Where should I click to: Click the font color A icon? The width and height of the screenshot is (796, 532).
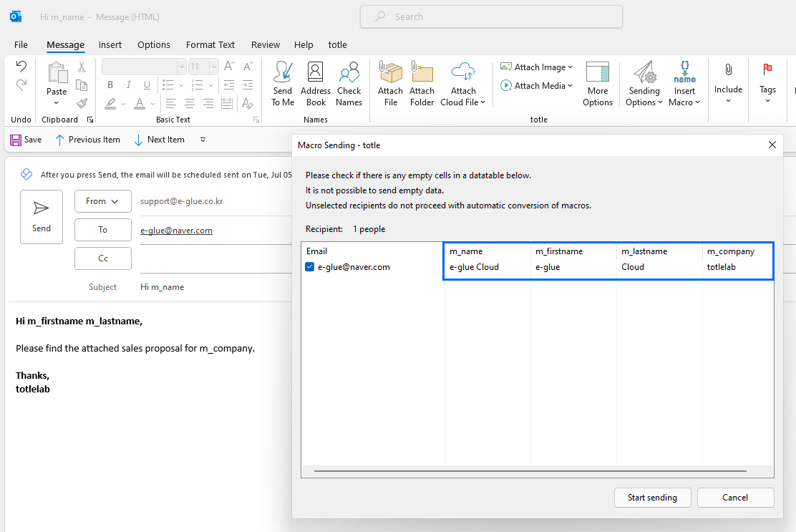(x=140, y=104)
